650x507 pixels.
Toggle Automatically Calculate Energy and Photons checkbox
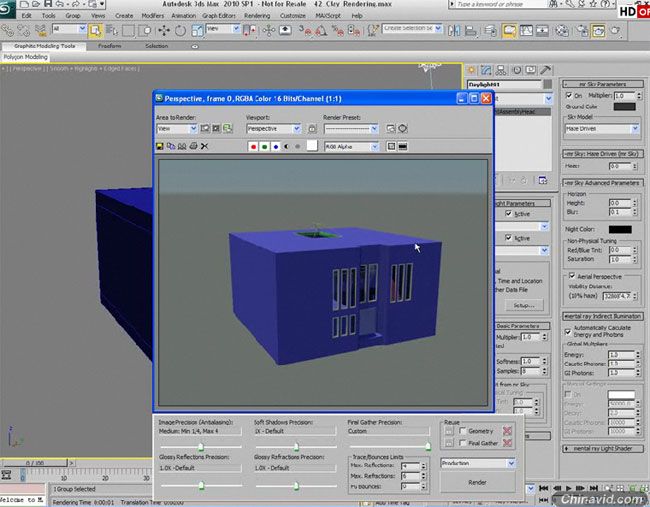pyautogui.click(x=568, y=332)
